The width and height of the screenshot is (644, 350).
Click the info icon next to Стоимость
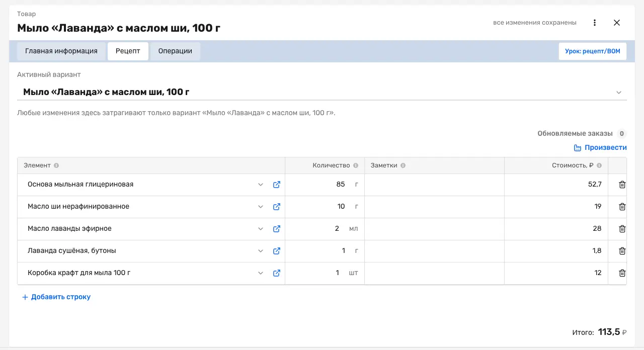point(600,165)
